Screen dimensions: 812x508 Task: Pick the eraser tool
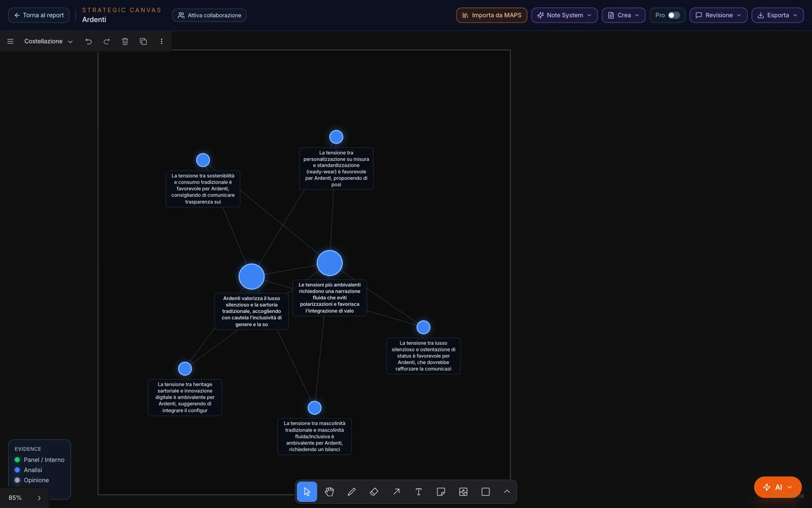point(374,492)
